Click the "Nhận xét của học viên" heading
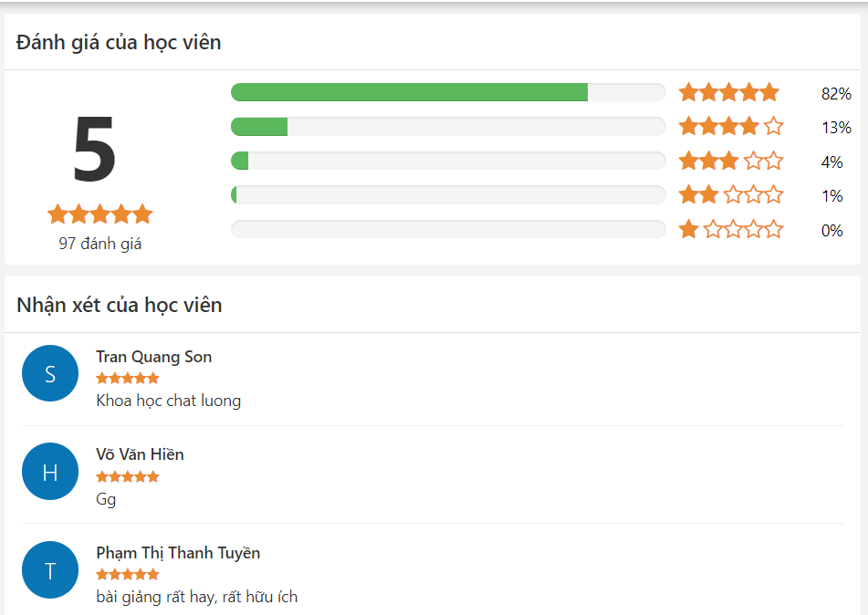Screen dimensions: 868x615 click(x=120, y=305)
